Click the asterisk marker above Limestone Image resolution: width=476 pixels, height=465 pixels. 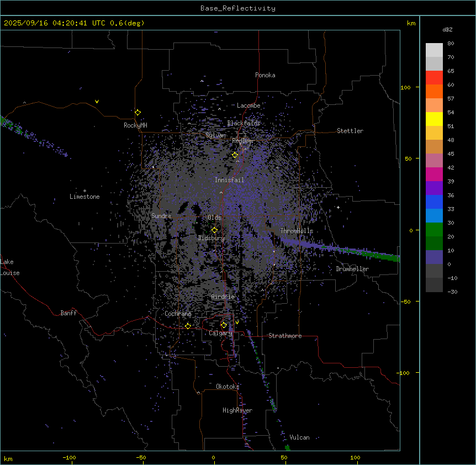(x=84, y=191)
